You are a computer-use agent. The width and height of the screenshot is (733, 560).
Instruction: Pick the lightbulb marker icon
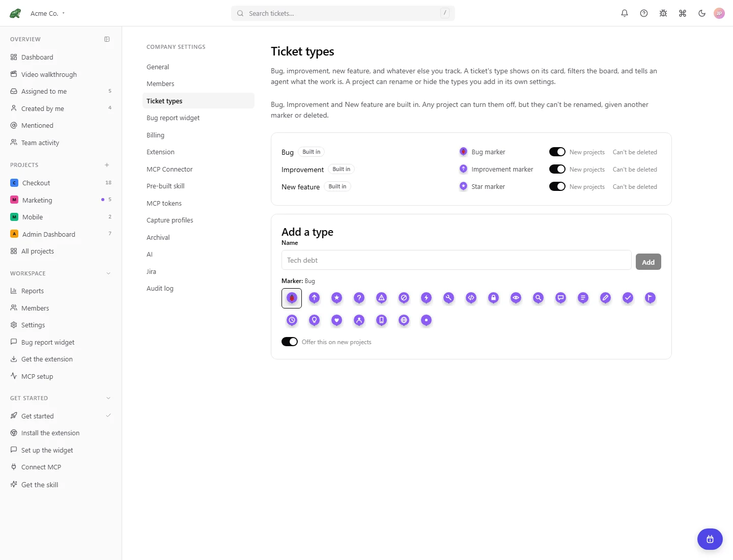pos(314,320)
